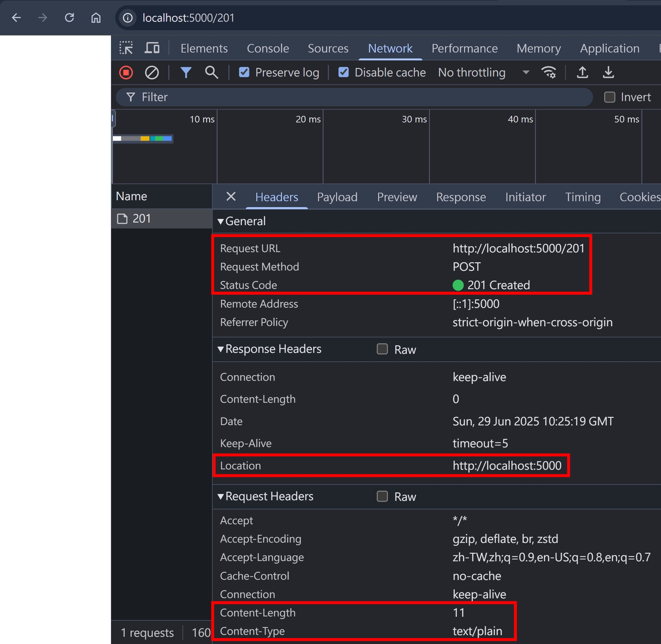This screenshot has width=661, height=644.
Task: Toggle the device toolbar icon
Action: [x=152, y=48]
